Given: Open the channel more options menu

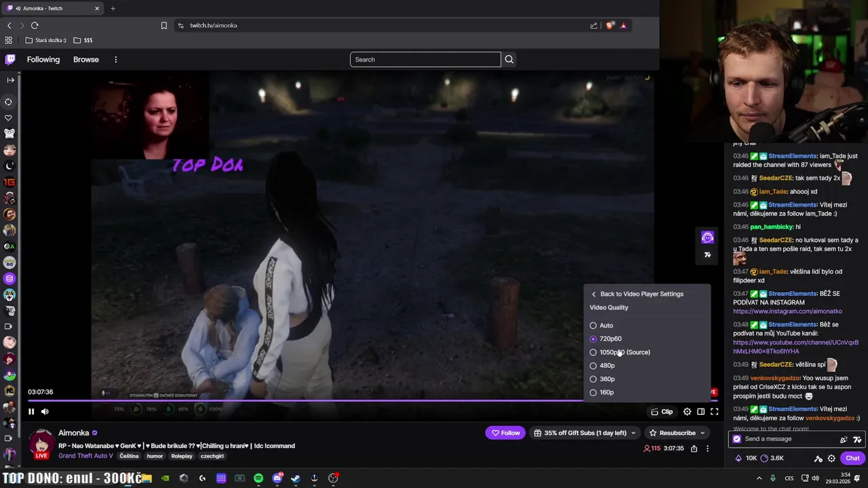Looking at the screenshot, I should (707, 448).
